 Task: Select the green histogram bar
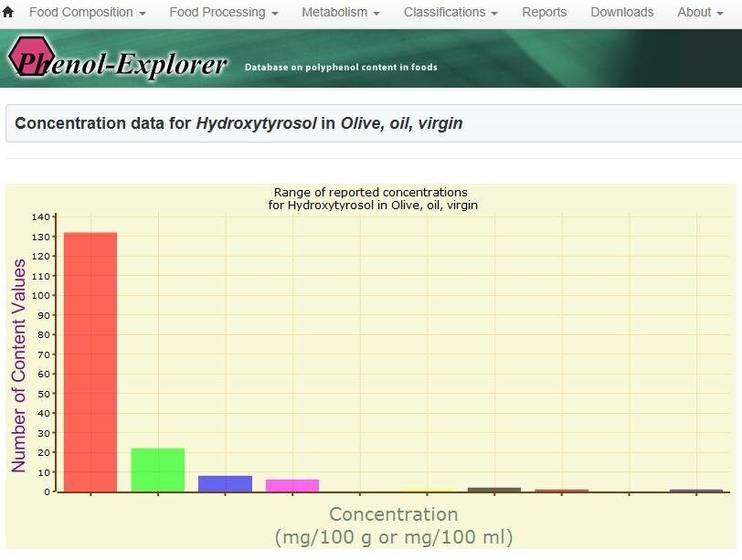click(x=157, y=470)
